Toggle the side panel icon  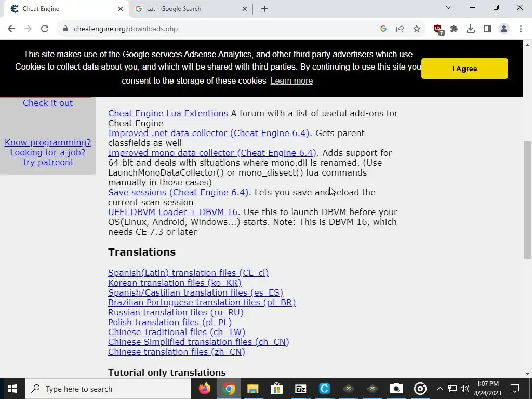487,29
